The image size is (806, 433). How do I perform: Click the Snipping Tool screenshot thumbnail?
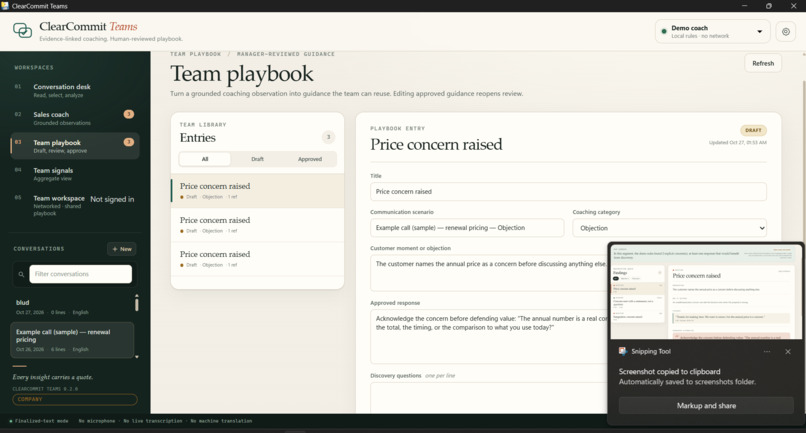point(706,292)
